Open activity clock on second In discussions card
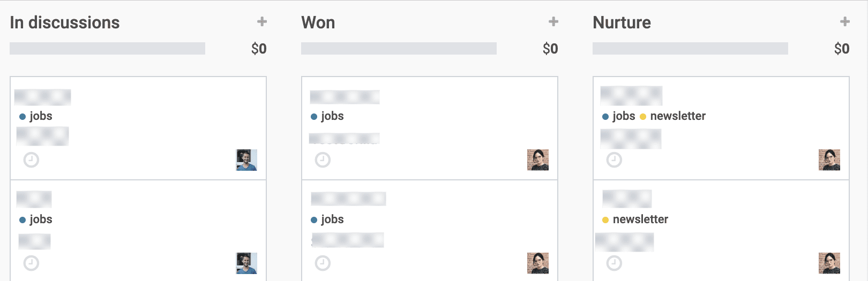868x281 pixels. (31, 263)
